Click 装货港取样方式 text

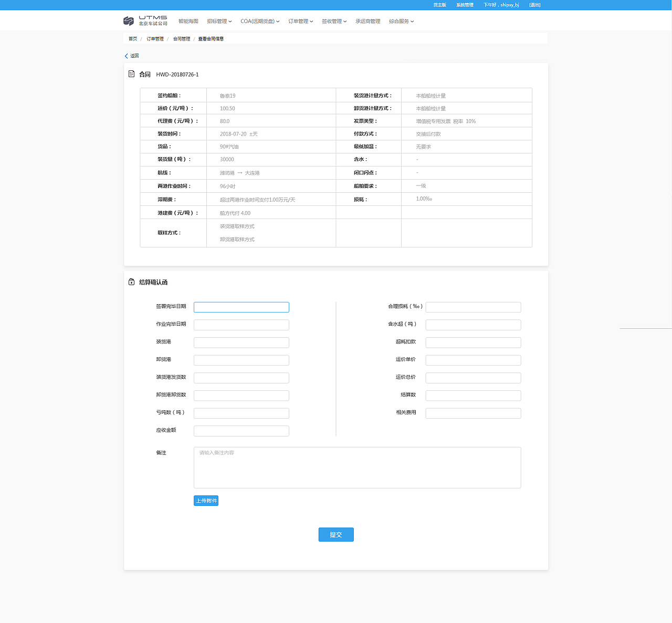[237, 226]
